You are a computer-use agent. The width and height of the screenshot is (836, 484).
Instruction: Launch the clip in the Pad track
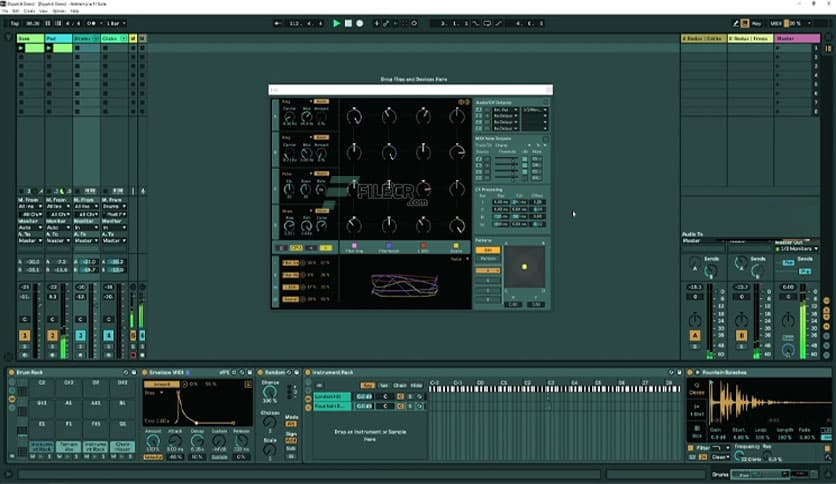(x=49, y=48)
